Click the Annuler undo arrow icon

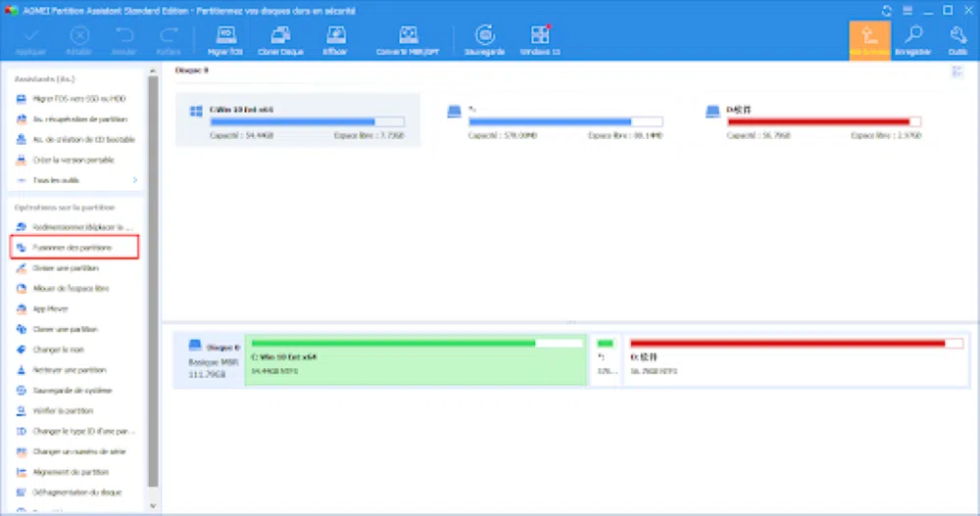123,40
